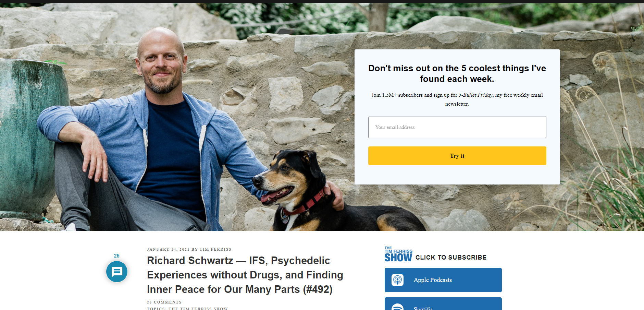Screen dimensions: 644x310
Task: Subscribe via the Spotify button label
Action: pyautogui.click(x=423, y=308)
